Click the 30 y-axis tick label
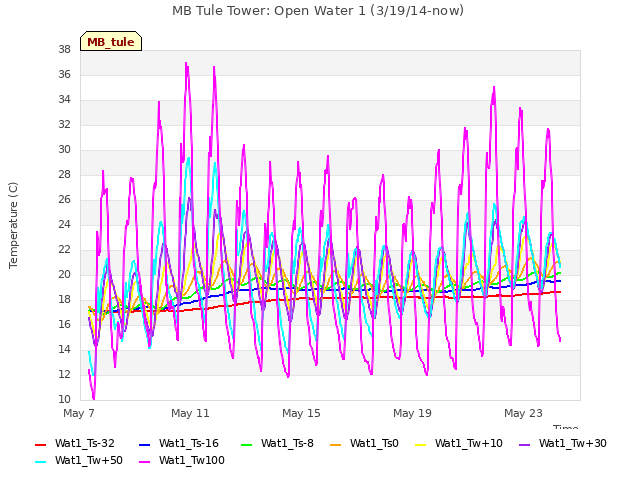This screenshot has width=640, height=480. click(64, 150)
